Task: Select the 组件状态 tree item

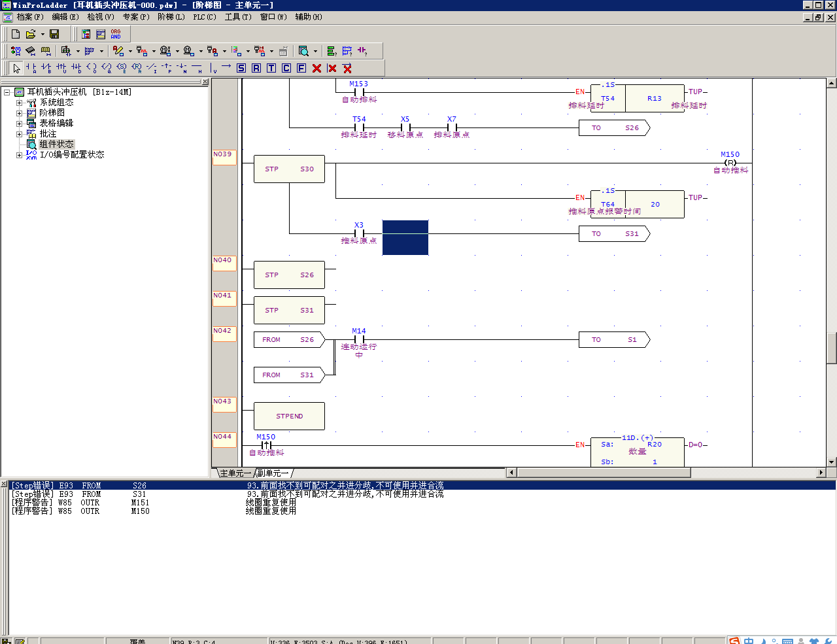Action: [x=56, y=144]
